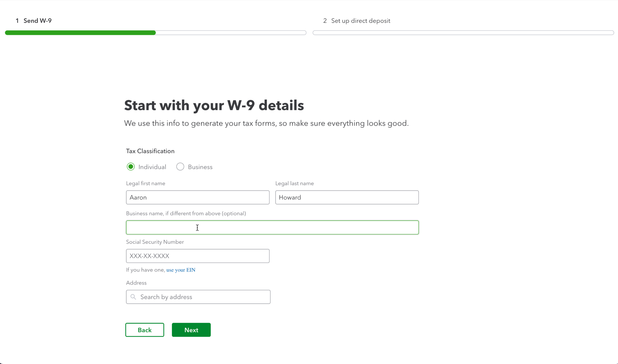Click the empty direct deposit progress bar
Screen dimensions: 618x364
(463, 33)
